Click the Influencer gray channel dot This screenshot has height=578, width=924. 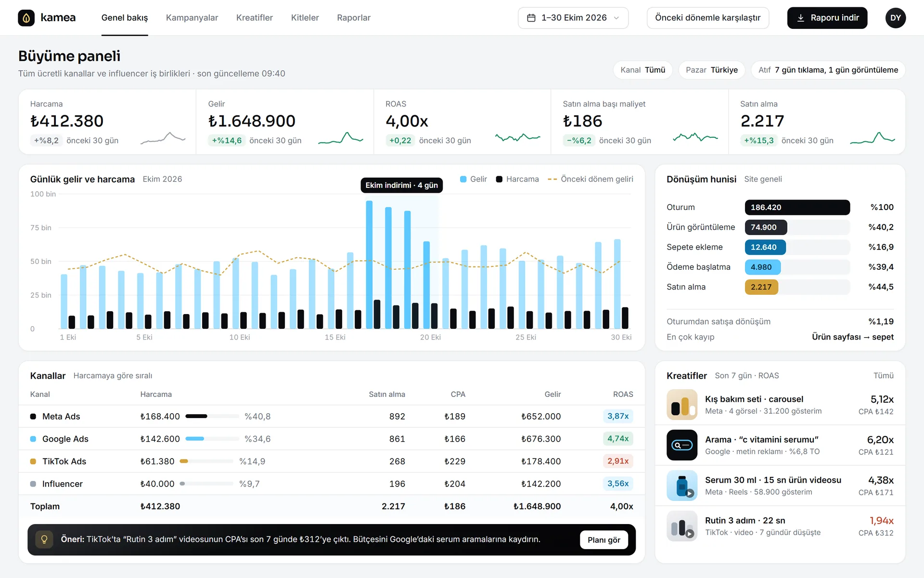pos(33,484)
